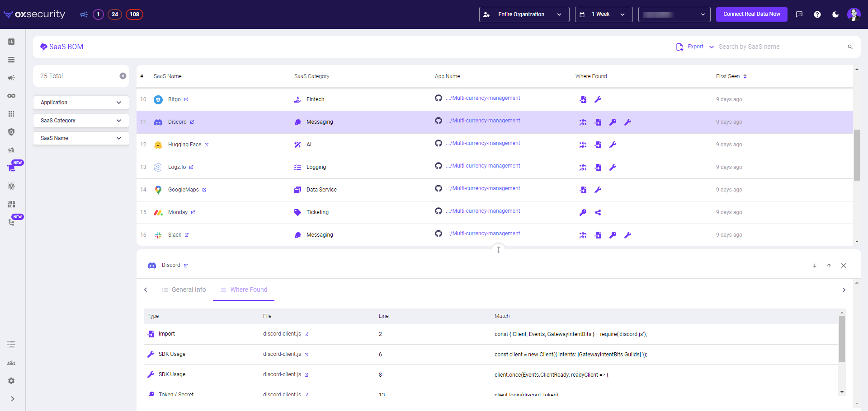This screenshot has width=868, height=411.
Task: Click the SaaS table vertical scrollbar thumb
Action: (857, 155)
